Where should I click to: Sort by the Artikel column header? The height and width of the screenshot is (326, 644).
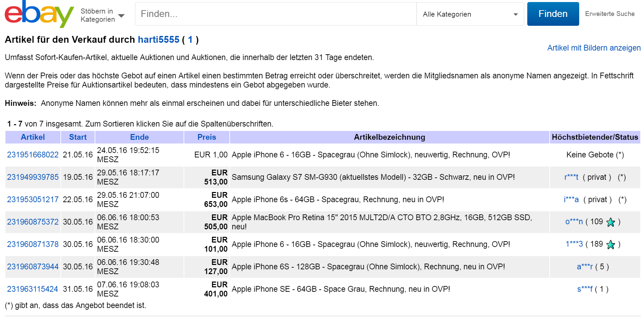33,137
